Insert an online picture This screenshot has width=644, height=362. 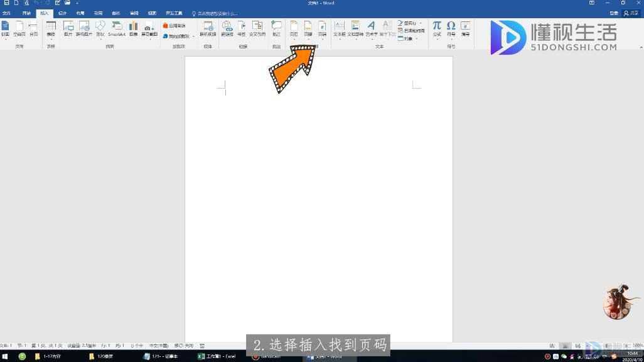pyautogui.click(x=83, y=29)
